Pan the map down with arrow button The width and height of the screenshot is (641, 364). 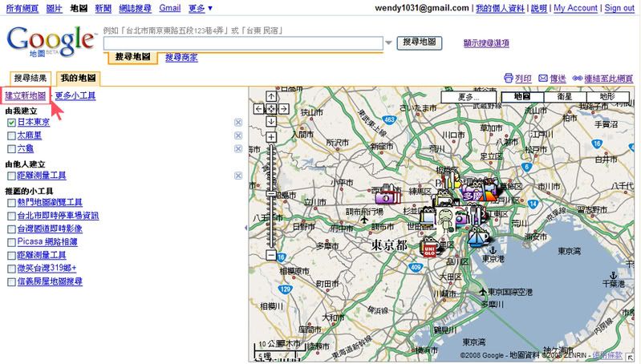pyautogui.click(x=271, y=121)
